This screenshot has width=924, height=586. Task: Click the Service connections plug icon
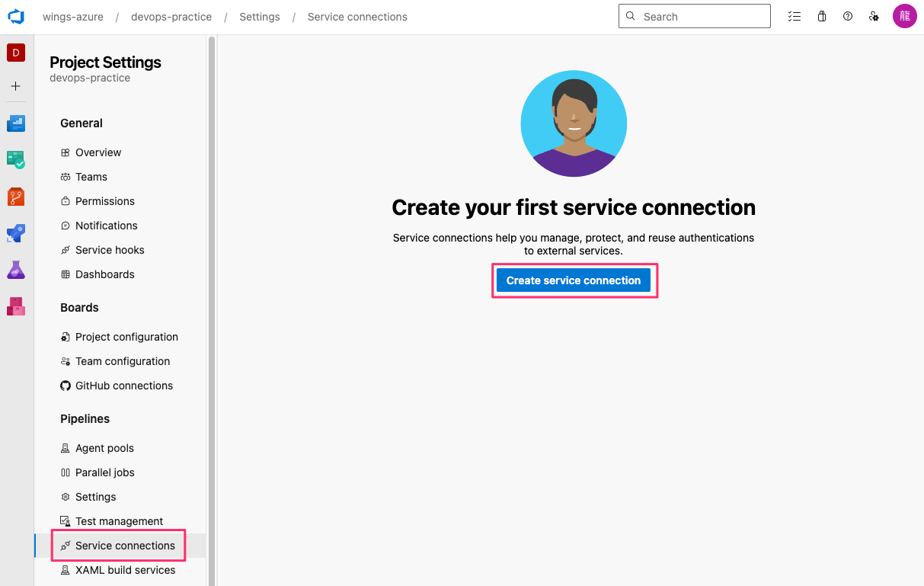pos(66,546)
